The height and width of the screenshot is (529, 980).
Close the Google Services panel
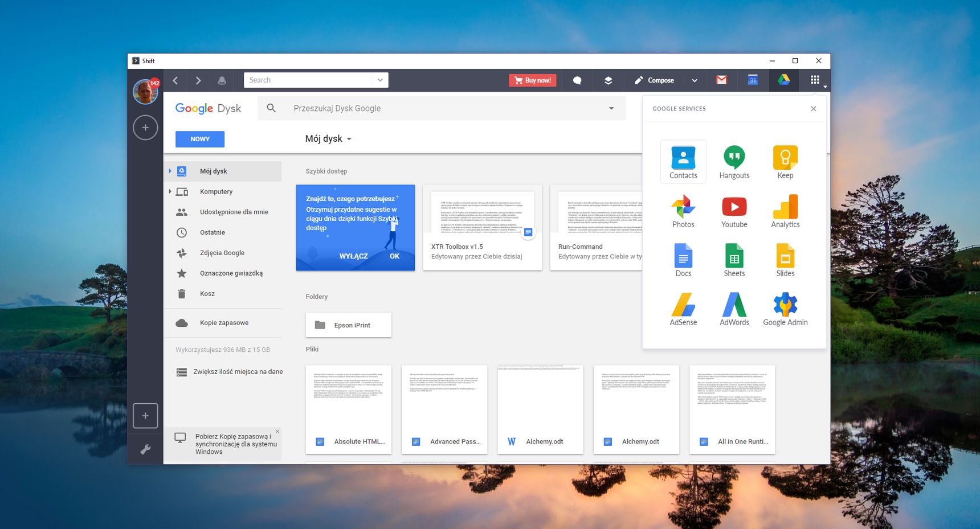click(813, 109)
